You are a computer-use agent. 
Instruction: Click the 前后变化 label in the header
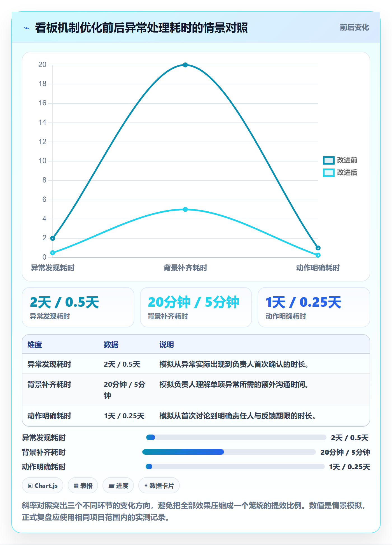354,27
